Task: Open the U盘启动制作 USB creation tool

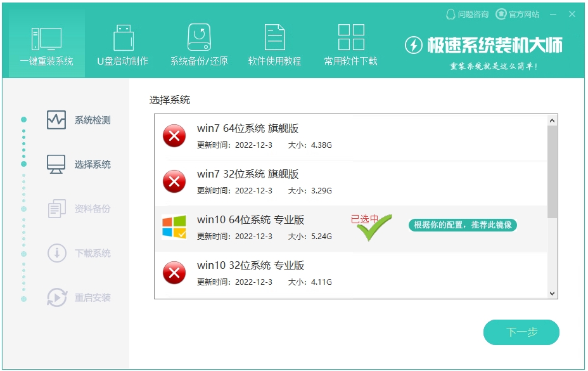Action: click(x=122, y=41)
